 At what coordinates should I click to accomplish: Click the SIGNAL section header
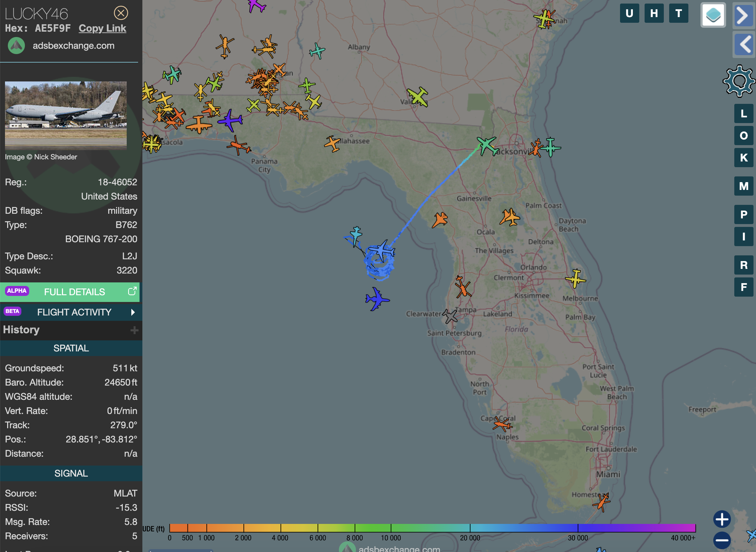(x=71, y=473)
